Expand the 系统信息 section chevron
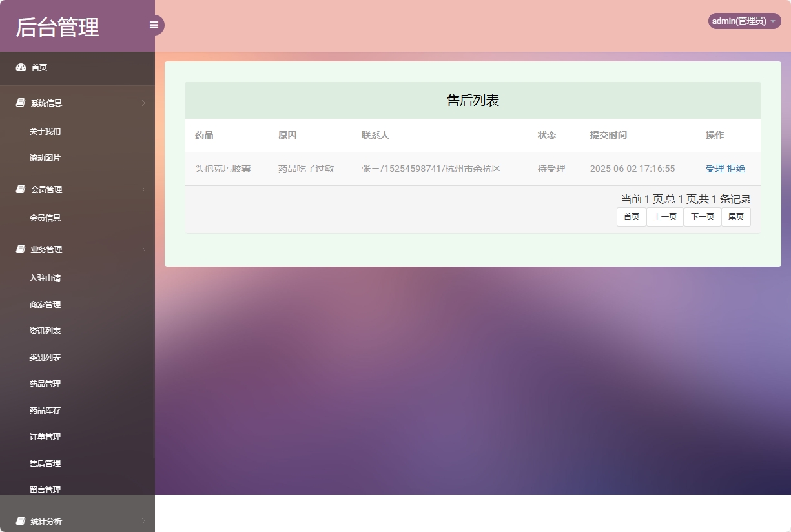 143,103
